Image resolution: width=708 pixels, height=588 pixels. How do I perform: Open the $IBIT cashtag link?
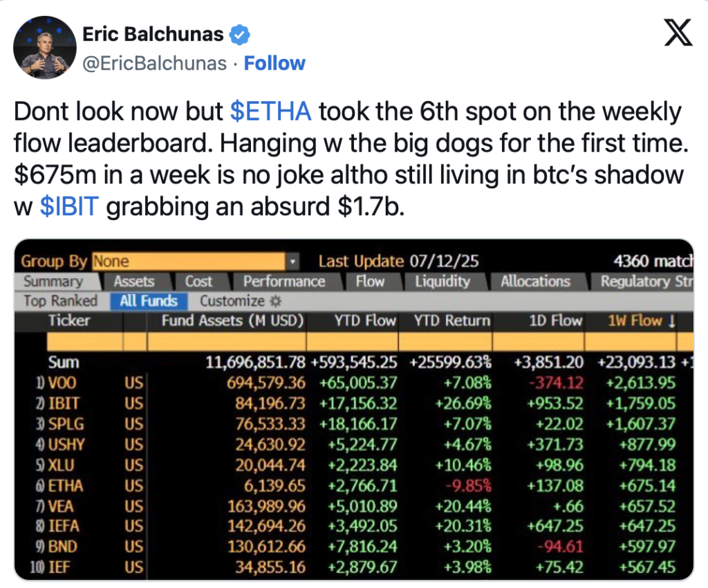pyautogui.click(x=69, y=206)
